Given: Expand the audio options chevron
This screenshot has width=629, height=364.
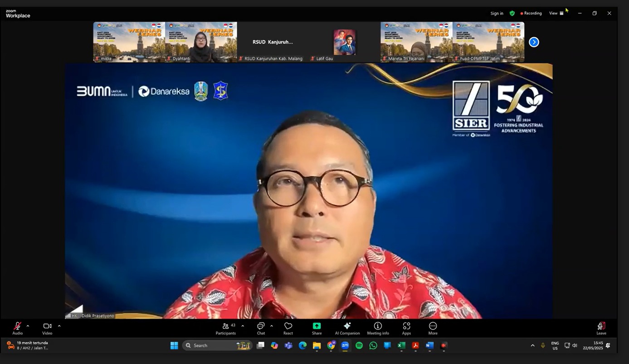Looking at the screenshot, I should [28, 326].
